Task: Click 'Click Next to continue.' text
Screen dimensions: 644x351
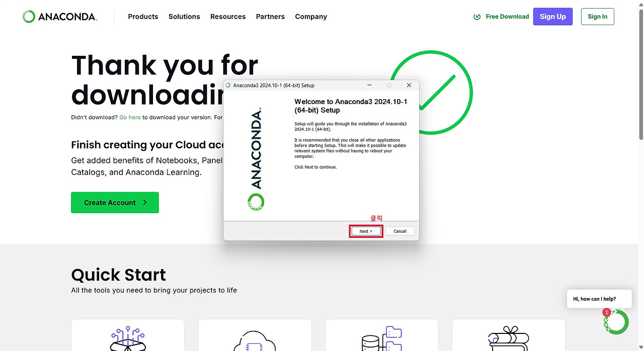Action: (315, 167)
